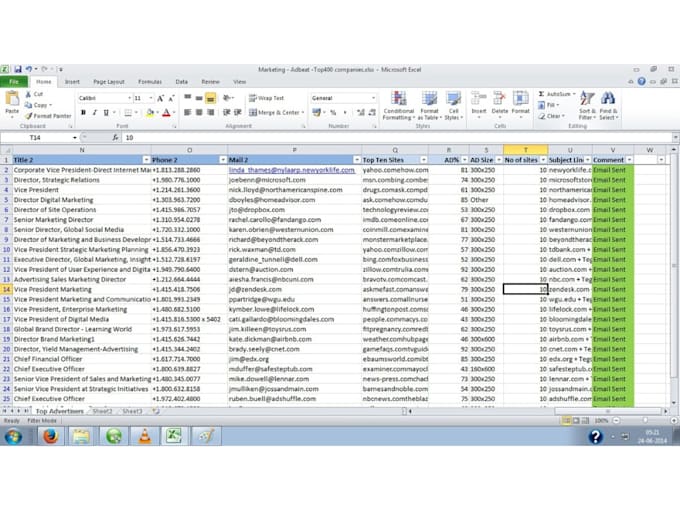This screenshot has width=680, height=510.
Task: Decrease font size with Shrink Font
Action: (172, 98)
